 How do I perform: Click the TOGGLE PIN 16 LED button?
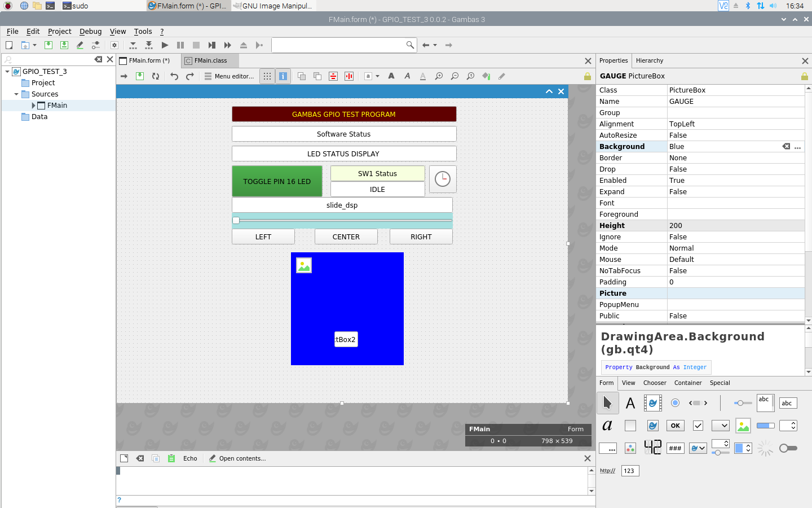coord(277,181)
